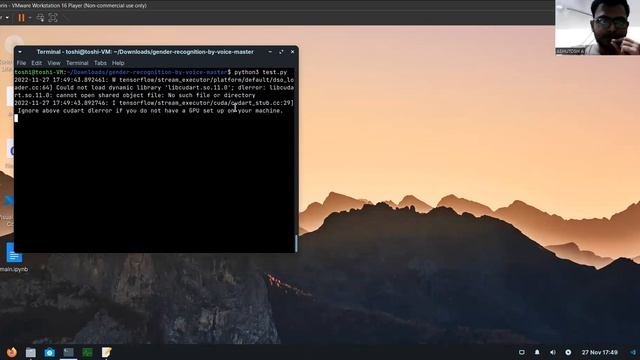640x360 pixels.
Task: Click the round status icon left of the clock
Action: [568, 352]
